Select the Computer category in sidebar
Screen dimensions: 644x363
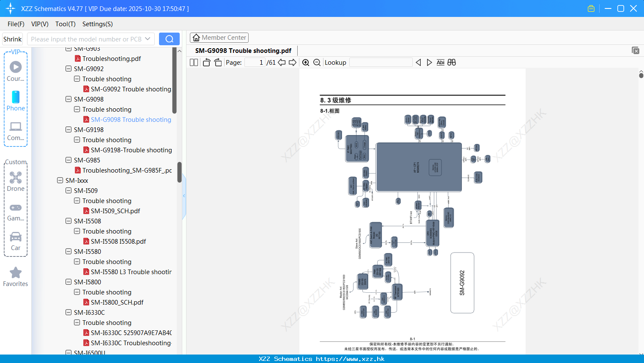(16, 131)
